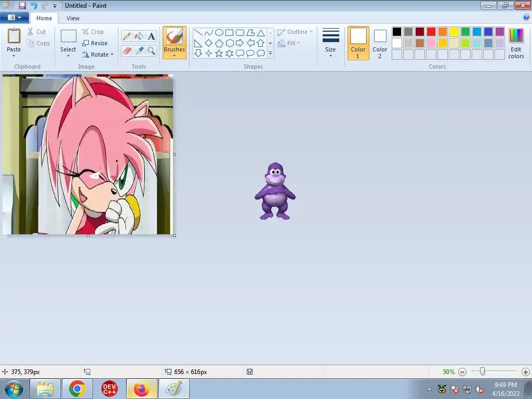This screenshot has width=532, height=399.
Task: Activate Color 1 as the active color
Action: point(358,43)
